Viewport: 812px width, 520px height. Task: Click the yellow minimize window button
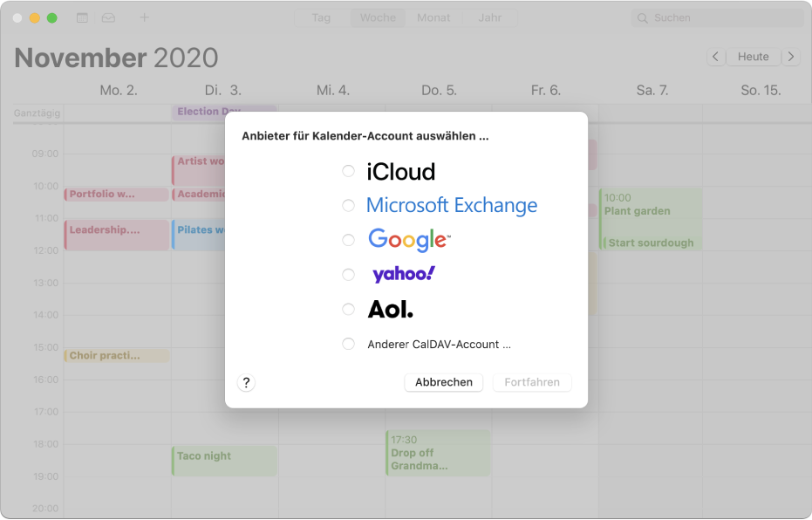tap(35, 18)
